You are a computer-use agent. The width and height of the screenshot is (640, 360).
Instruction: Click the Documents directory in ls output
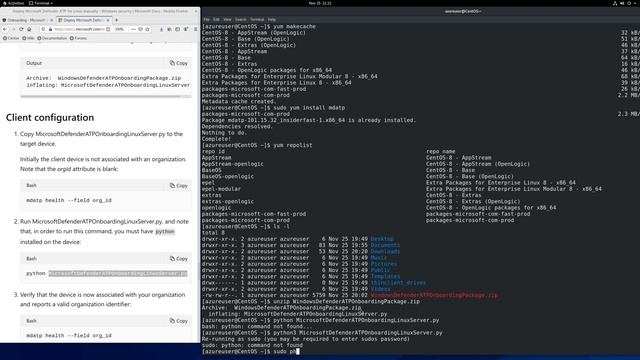tap(385, 245)
